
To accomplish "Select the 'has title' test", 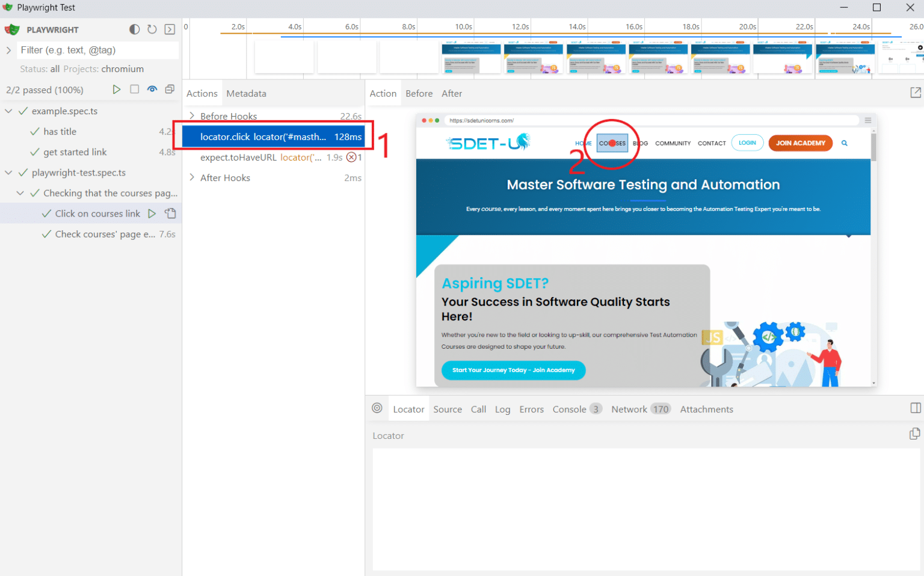I will click(60, 132).
